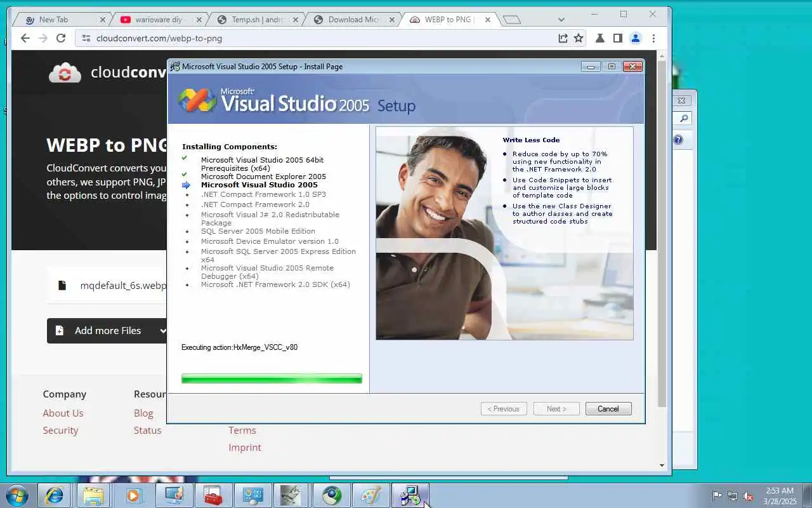Image resolution: width=812 pixels, height=508 pixels.
Task: Bookmark this page with the star icon
Action: pyautogui.click(x=579, y=38)
